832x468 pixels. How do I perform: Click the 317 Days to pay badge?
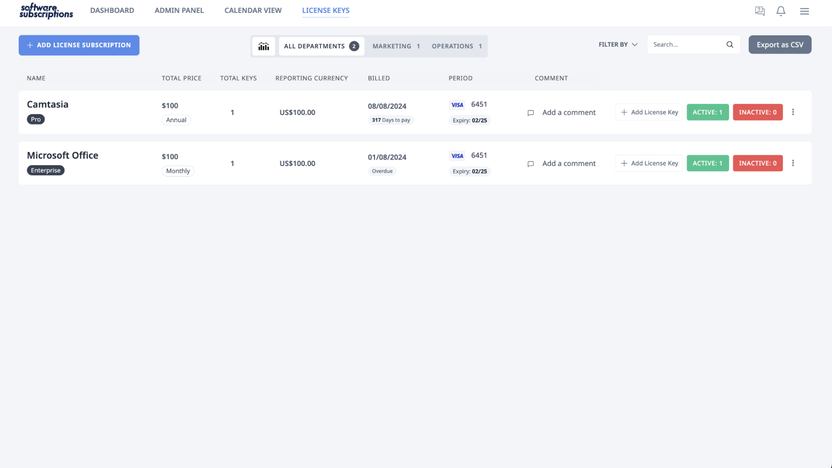(391, 120)
